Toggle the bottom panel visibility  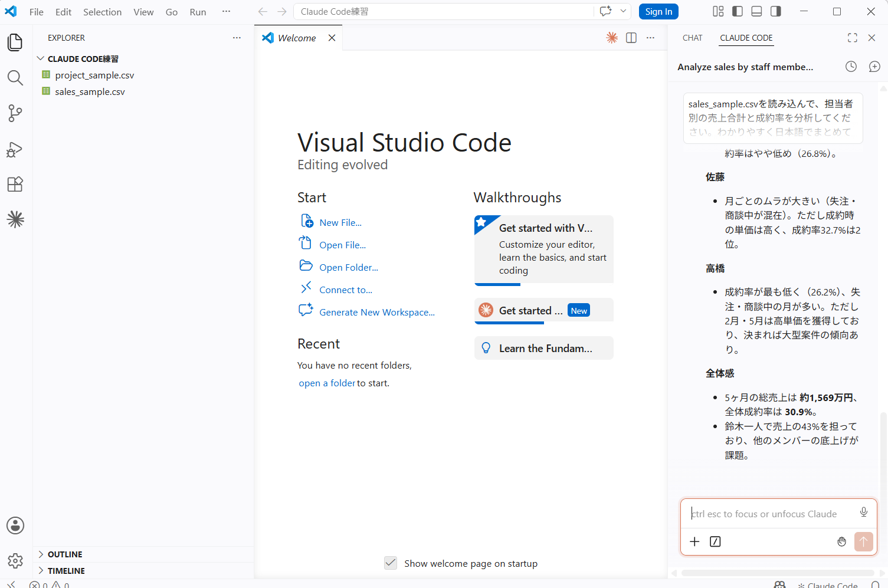pyautogui.click(x=757, y=11)
